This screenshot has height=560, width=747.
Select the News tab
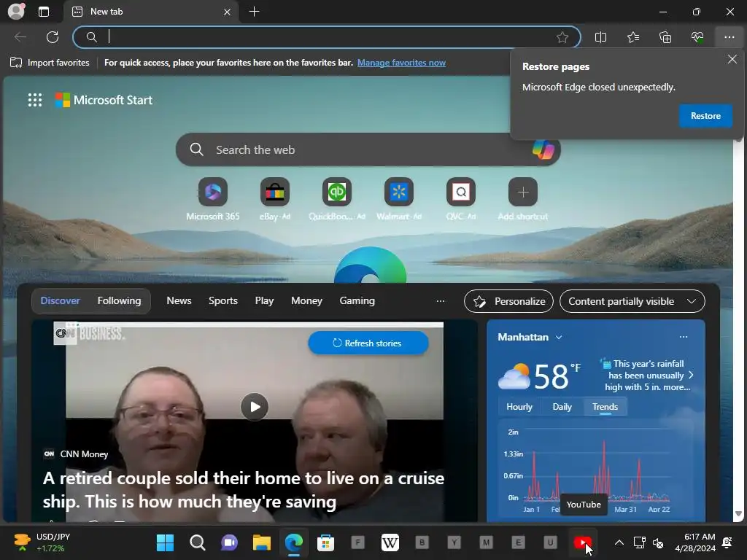tap(179, 301)
